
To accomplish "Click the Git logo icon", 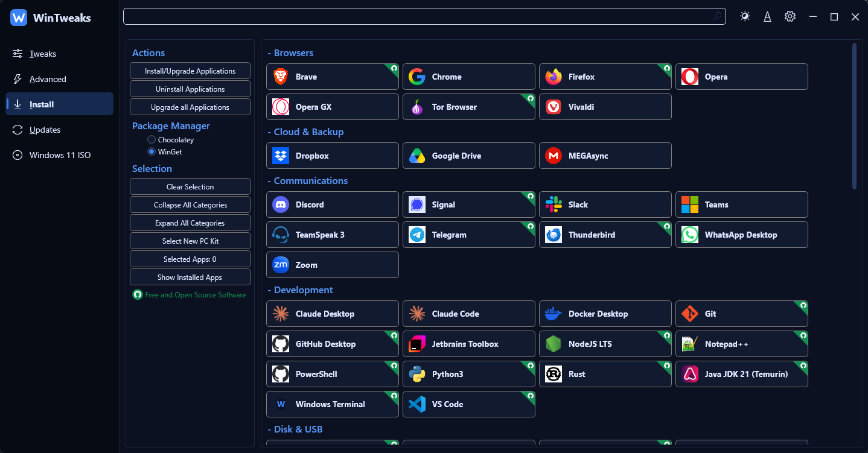I will pos(689,314).
